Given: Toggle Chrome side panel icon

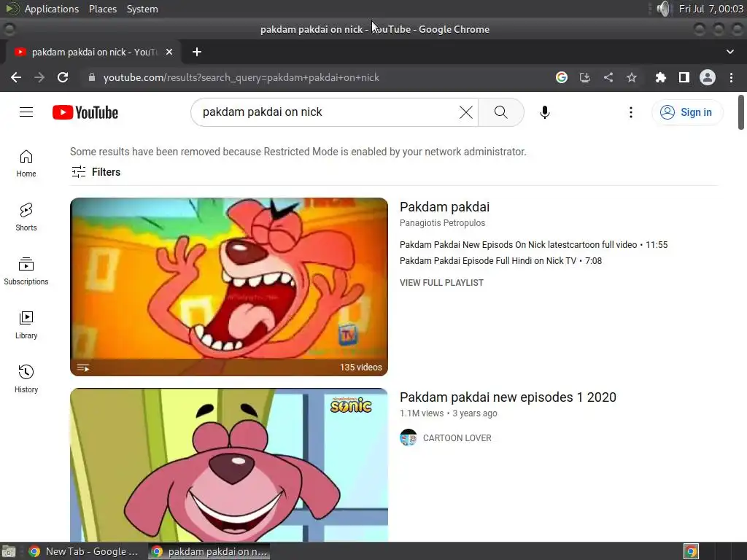Looking at the screenshot, I should click(x=684, y=77).
